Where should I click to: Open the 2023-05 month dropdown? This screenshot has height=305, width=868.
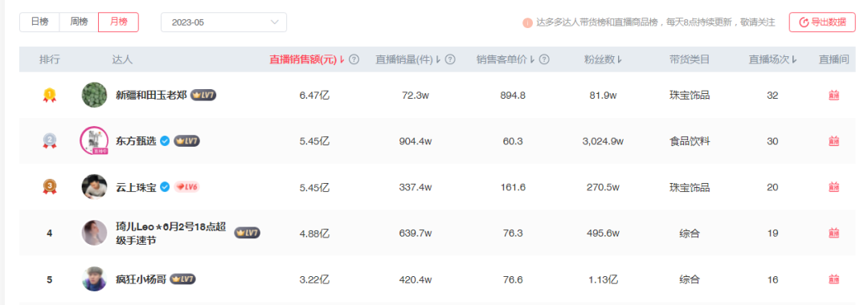pyautogui.click(x=223, y=22)
